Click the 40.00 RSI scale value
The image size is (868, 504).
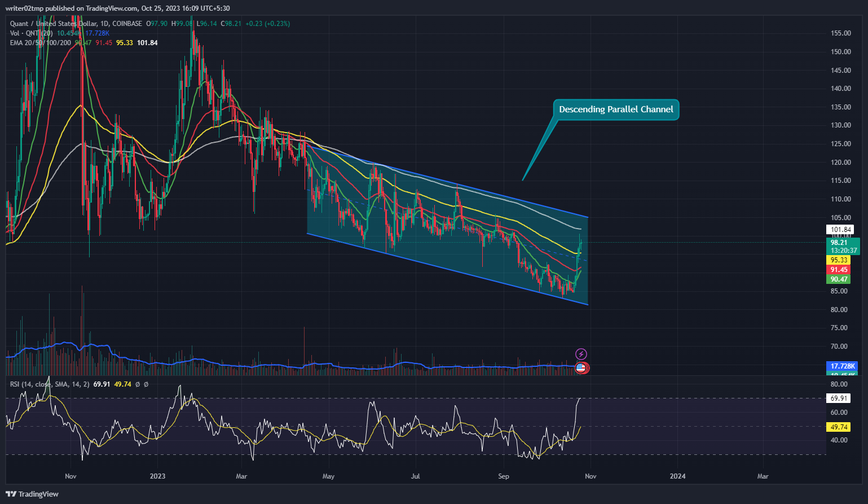(x=839, y=440)
